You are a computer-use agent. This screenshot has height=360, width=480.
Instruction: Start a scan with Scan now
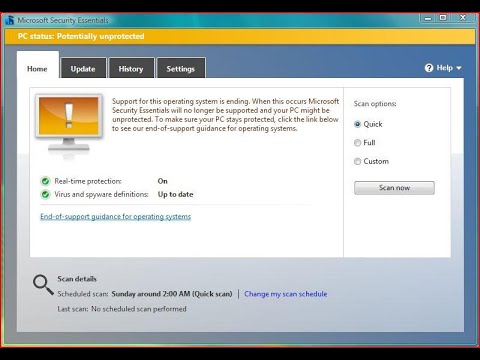394,188
